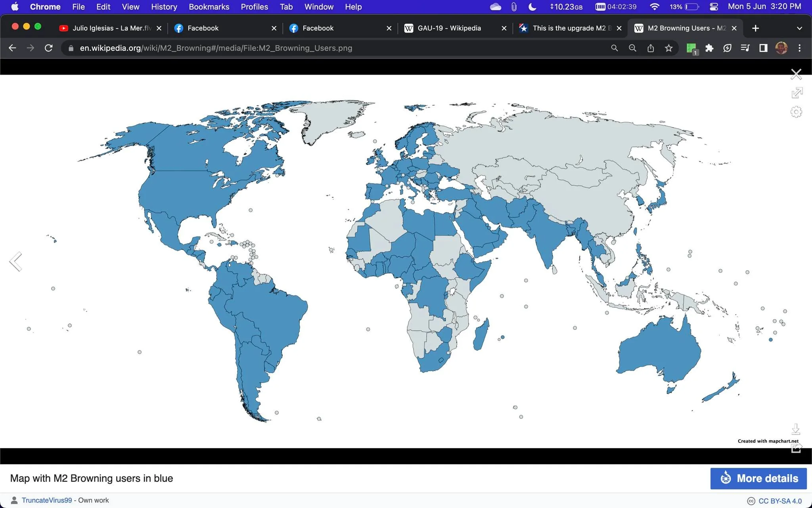Click the 10.23GB memory indicator
This screenshot has height=508, width=812.
pos(566,7)
